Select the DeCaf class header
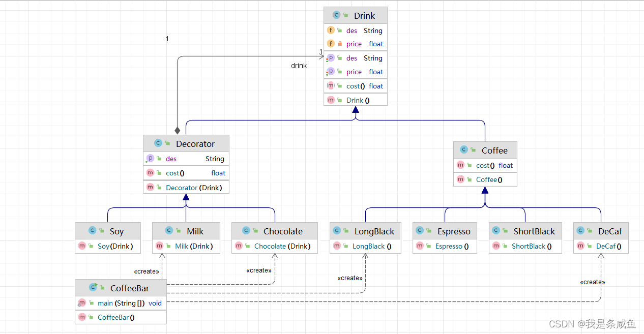This screenshot has height=334, width=644. click(601, 231)
